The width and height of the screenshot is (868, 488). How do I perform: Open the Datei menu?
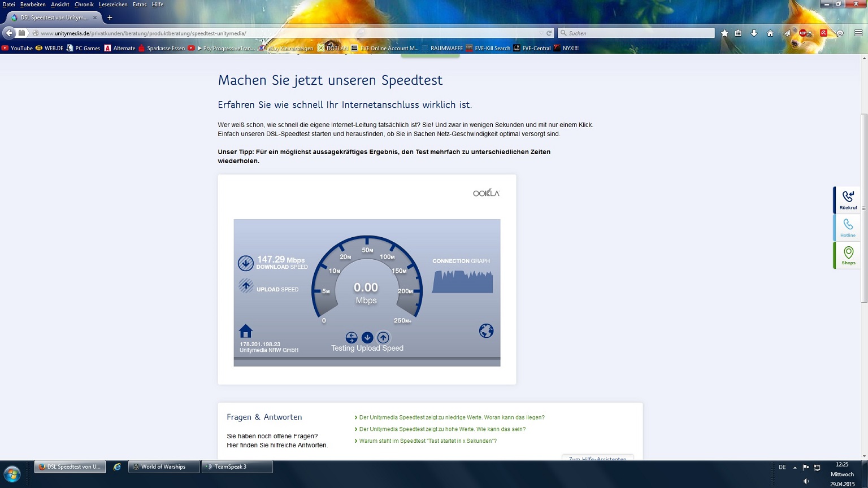point(8,5)
